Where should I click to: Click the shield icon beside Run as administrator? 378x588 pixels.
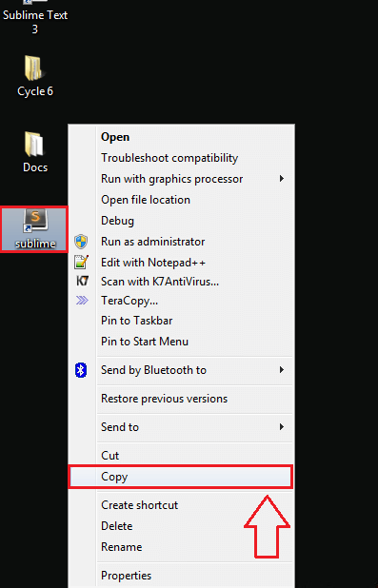81,242
